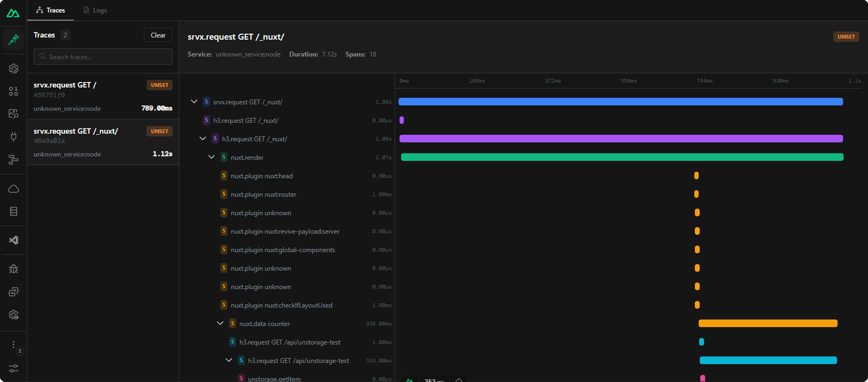Open the four-circles components icon in the sidebar
868x382 pixels.
[14, 91]
